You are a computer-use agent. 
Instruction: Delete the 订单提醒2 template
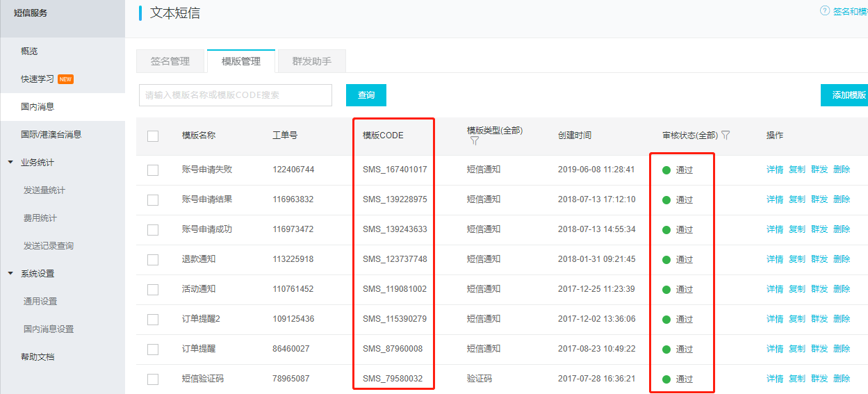point(841,319)
